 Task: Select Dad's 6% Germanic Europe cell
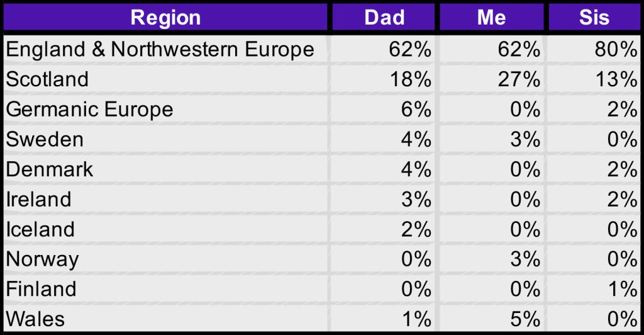click(x=416, y=110)
